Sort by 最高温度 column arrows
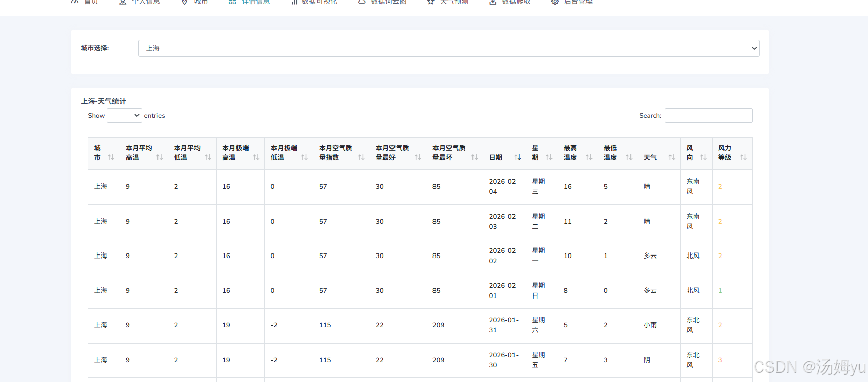868x382 pixels. click(x=589, y=157)
